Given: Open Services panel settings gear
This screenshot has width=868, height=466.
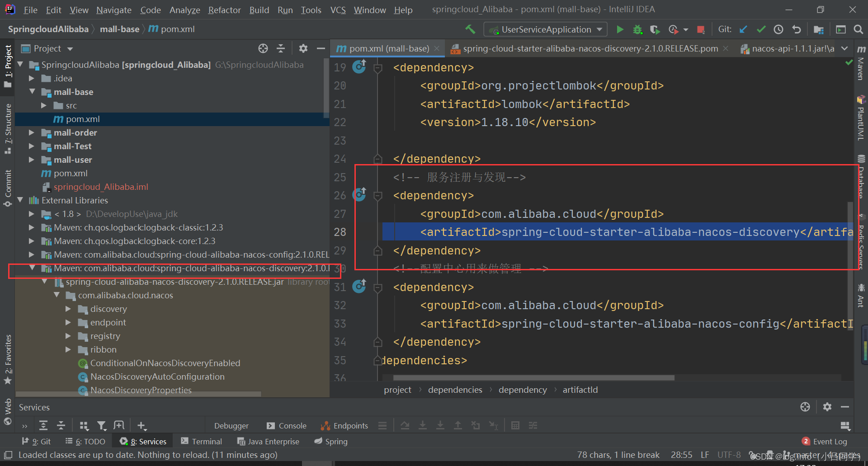Looking at the screenshot, I should click(x=827, y=407).
